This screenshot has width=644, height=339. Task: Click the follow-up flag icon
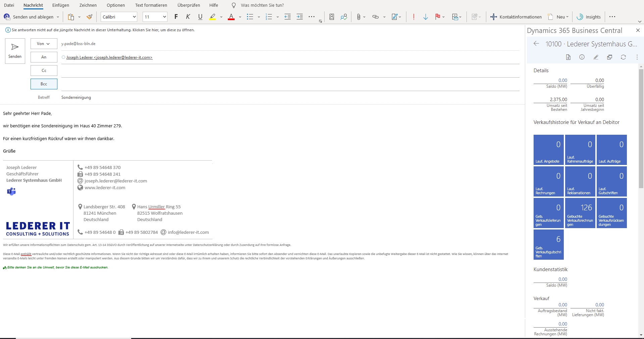[438, 17]
